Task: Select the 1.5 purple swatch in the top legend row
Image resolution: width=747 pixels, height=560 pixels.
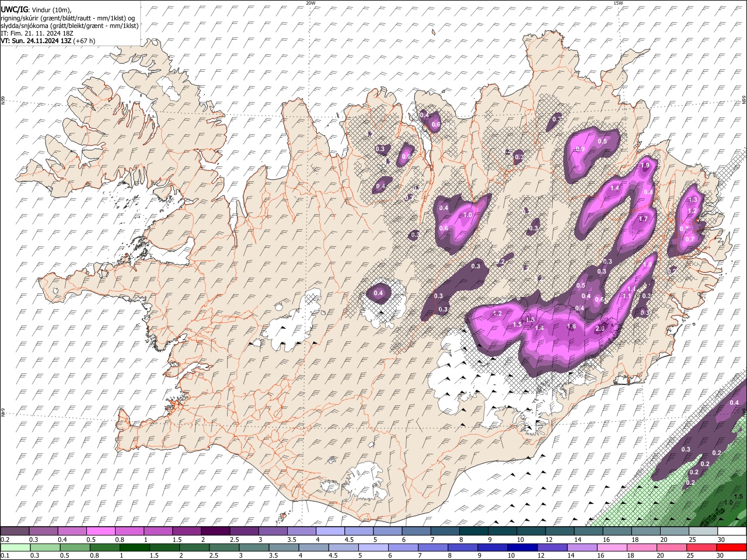Action: 187,531
